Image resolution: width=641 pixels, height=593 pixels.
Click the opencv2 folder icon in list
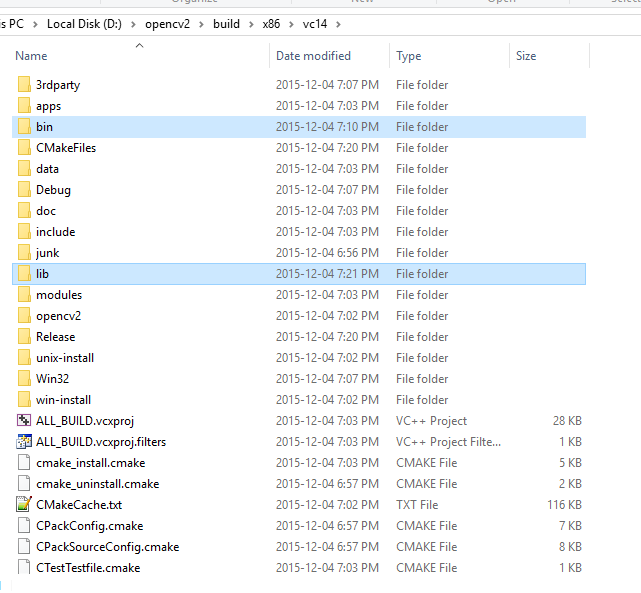click(x=24, y=316)
